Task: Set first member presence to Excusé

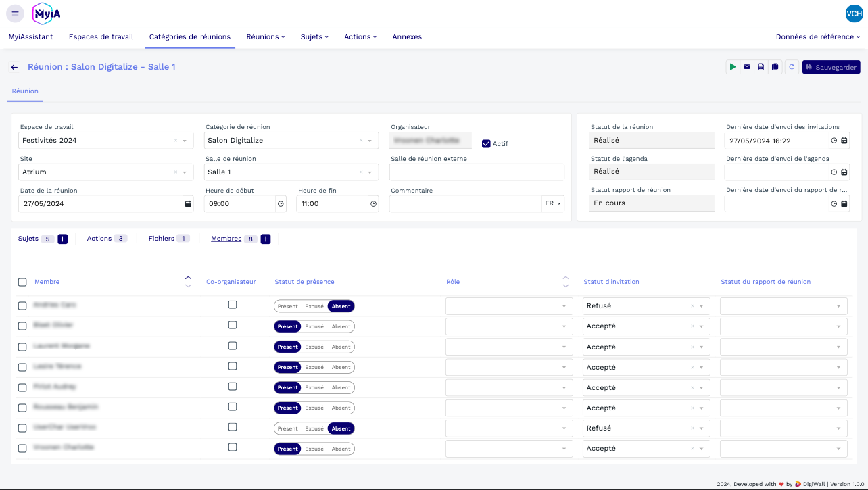Action: tap(314, 307)
